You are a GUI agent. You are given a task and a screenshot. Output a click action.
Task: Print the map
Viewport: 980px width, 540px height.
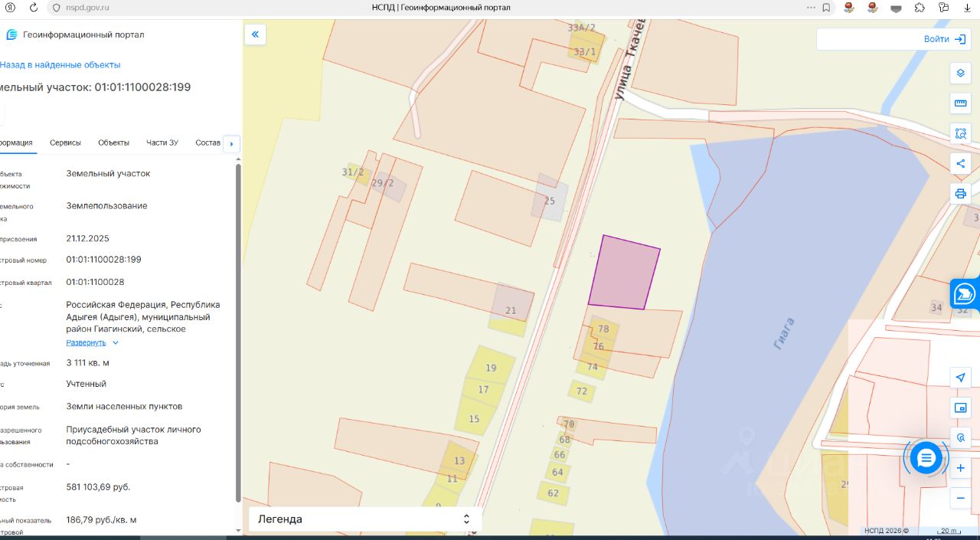[x=960, y=193]
